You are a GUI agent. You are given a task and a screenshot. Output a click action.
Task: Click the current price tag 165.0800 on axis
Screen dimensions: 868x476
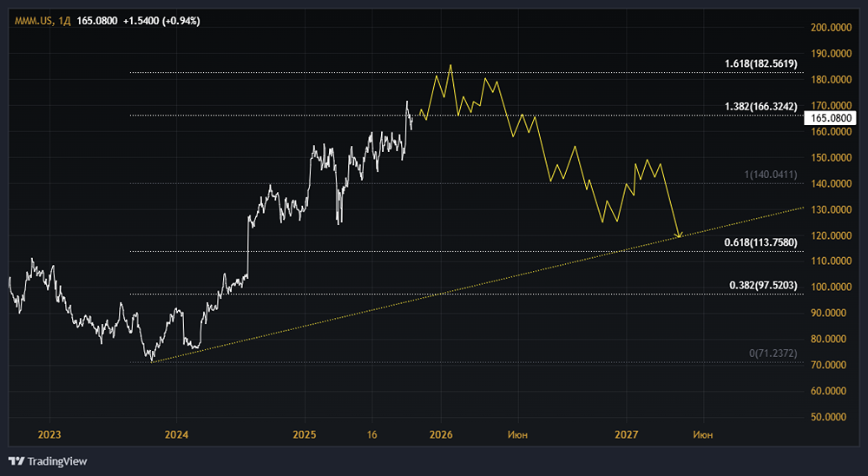pos(831,118)
